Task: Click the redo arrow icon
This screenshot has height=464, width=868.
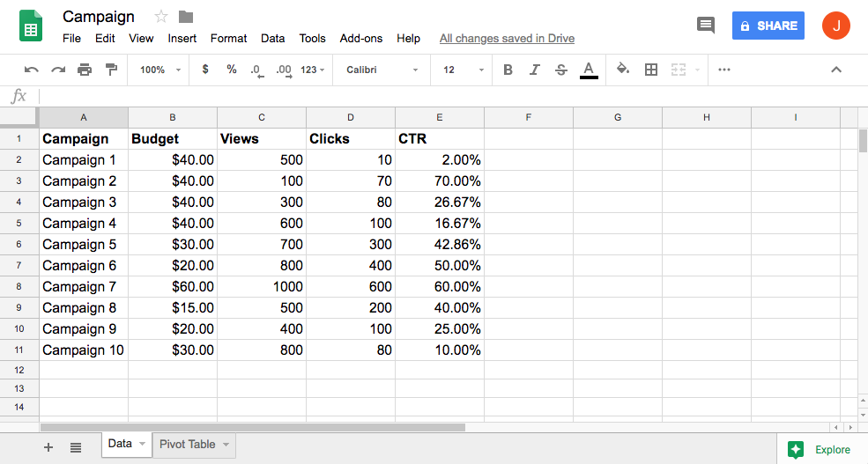Action: [58, 70]
